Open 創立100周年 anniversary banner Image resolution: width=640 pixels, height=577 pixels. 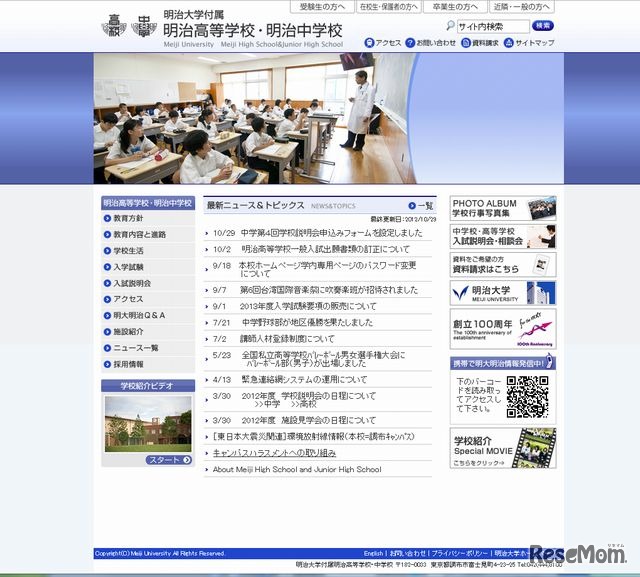pos(503,329)
